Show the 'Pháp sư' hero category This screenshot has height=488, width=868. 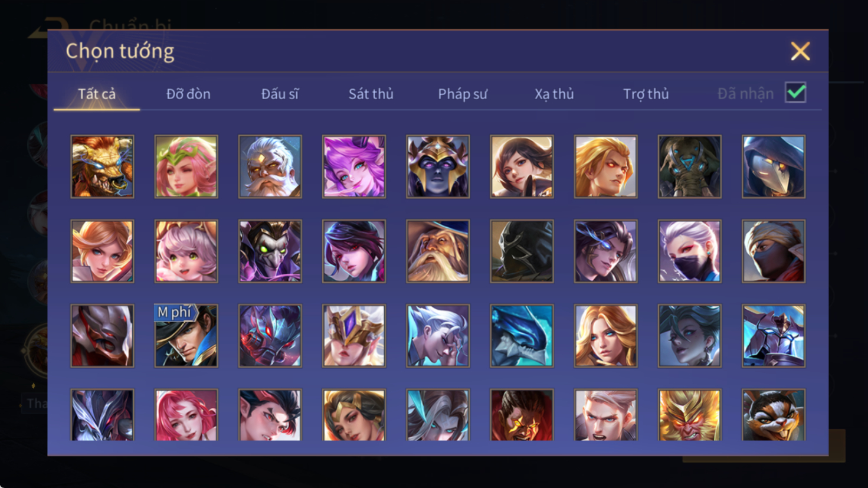click(x=463, y=94)
